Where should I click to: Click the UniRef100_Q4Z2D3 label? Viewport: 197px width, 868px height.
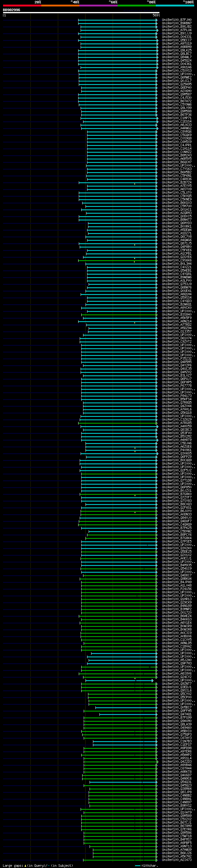176,761
